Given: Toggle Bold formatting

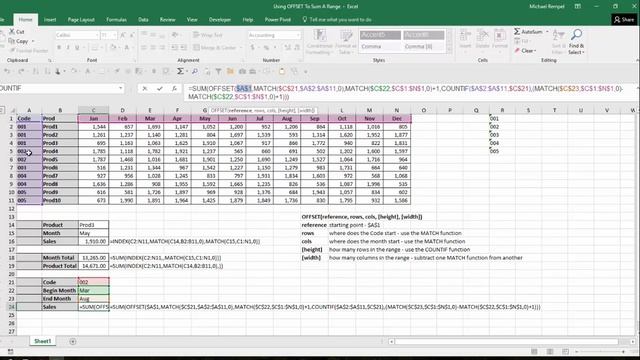Looking at the screenshot, I should (x=59, y=48).
